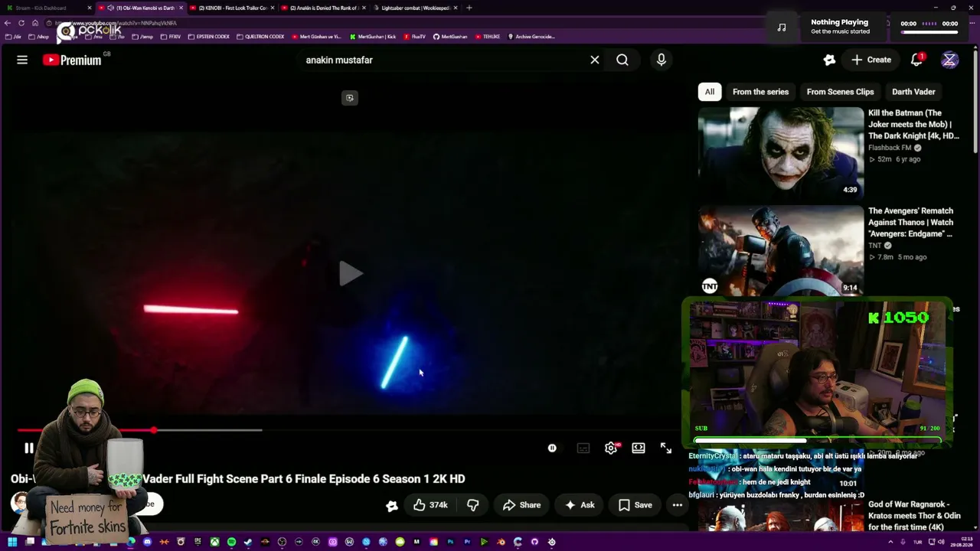Select the 'From the series' chip

(760, 92)
